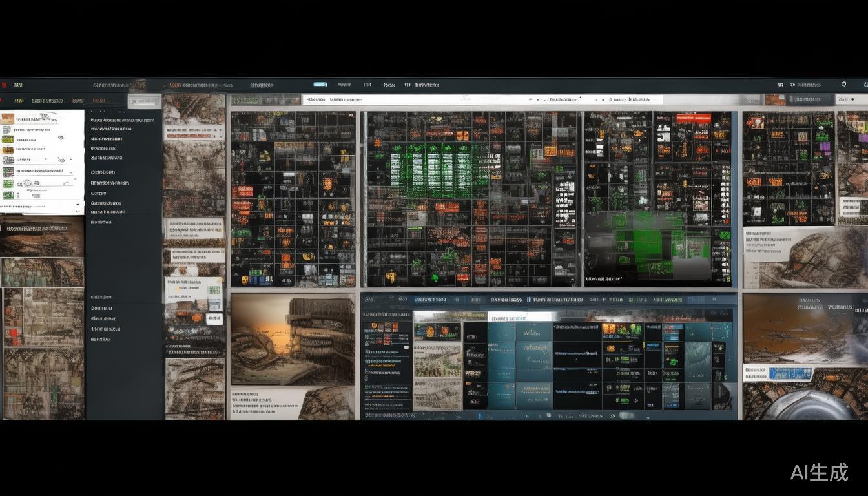Toggle the switch in the bottom panel status bar
The image size is (868, 496).
626,415
